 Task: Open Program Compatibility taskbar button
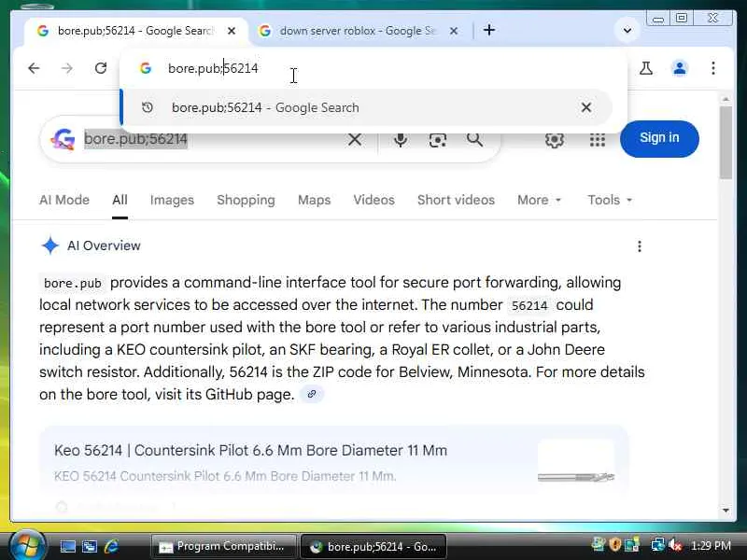[x=223, y=547]
